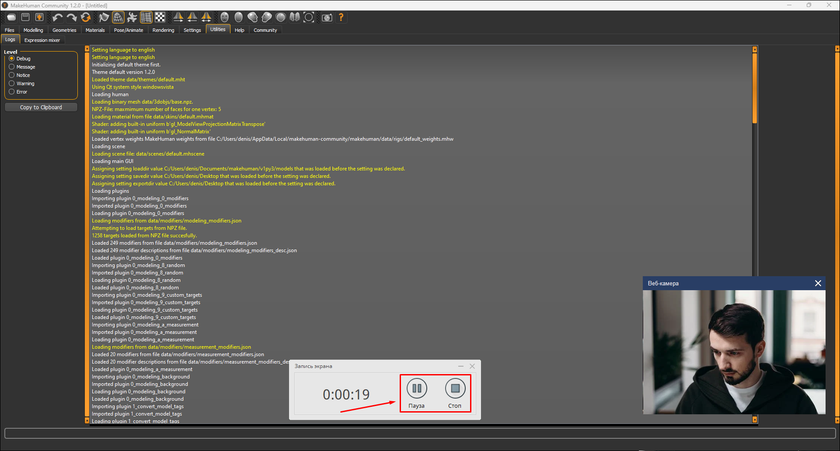The width and height of the screenshot is (840, 451).
Task: Open help via orange question mark icon
Action: [341, 18]
